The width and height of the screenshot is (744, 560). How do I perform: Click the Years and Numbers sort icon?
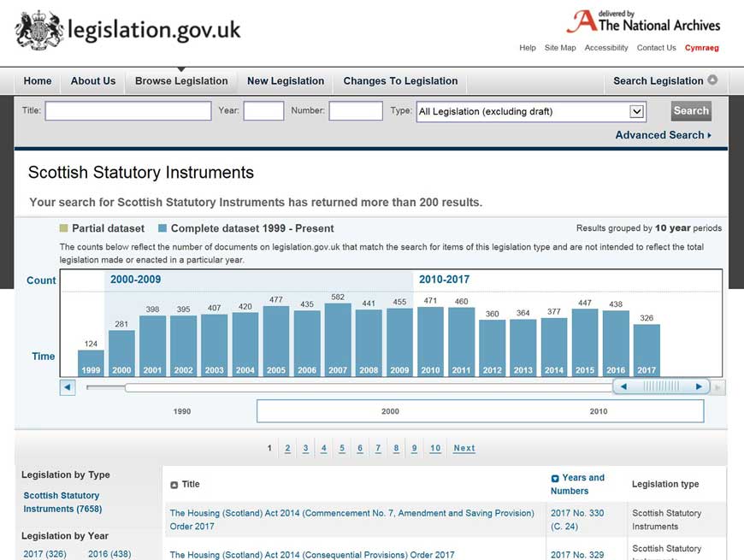[x=555, y=479]
